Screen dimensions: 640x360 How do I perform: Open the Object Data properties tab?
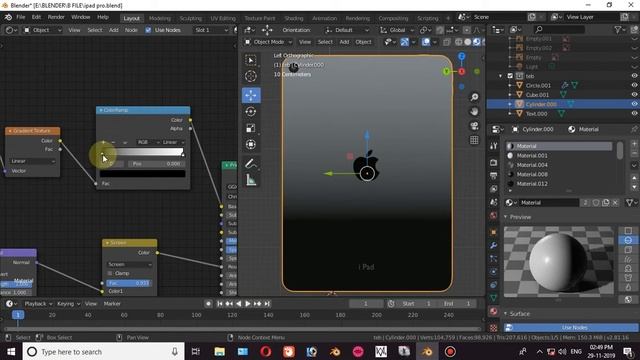[x=493, y=298]
